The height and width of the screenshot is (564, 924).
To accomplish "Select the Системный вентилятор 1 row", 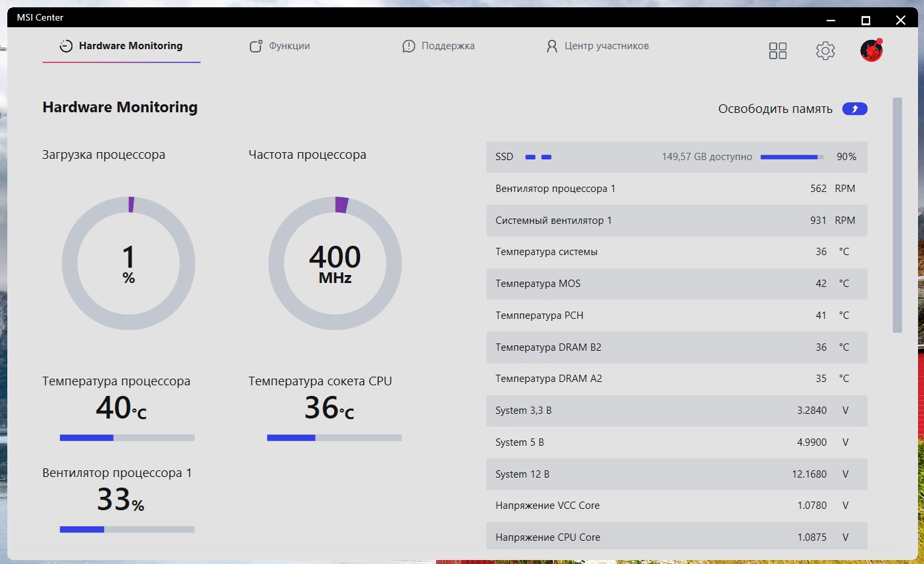I will point(676,221).
